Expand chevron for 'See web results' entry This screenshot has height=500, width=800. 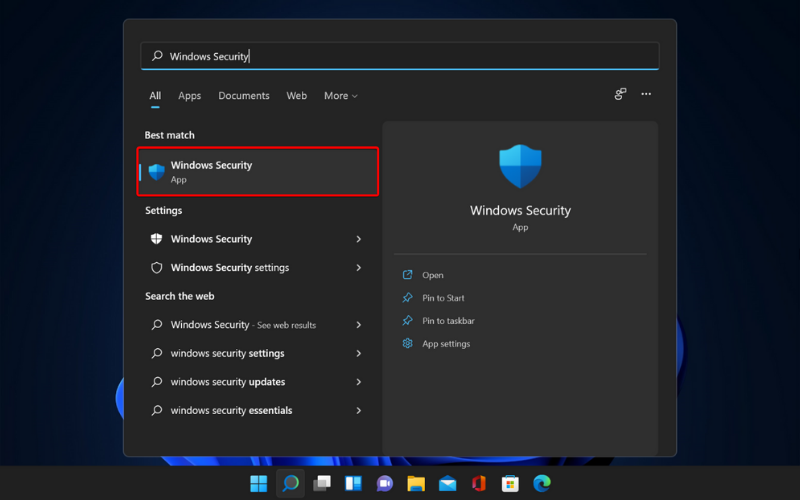[x=359, y=325]
